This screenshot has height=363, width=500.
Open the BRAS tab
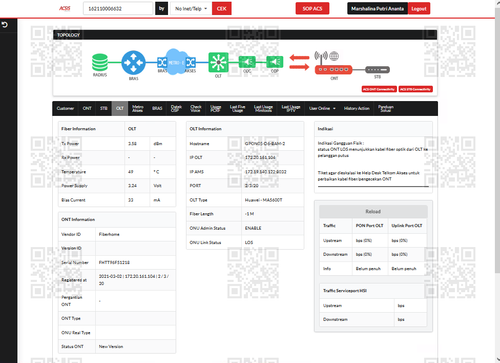coord(157,108)
